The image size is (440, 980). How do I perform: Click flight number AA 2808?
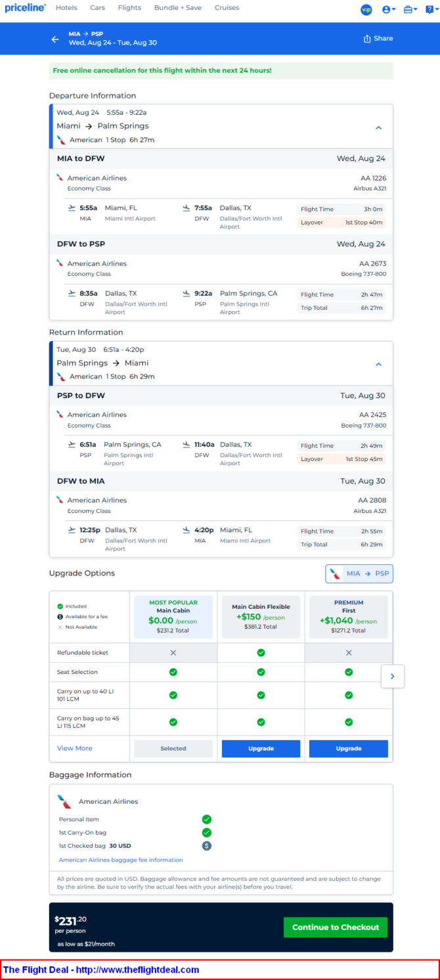372,500
